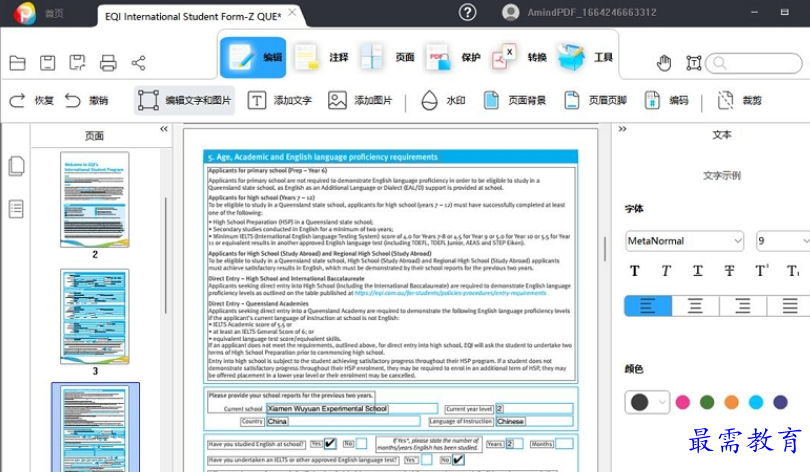Set left text alignment
Image resolution: width=810 pixels, height=472 pixels.
(x=648, y=306)
